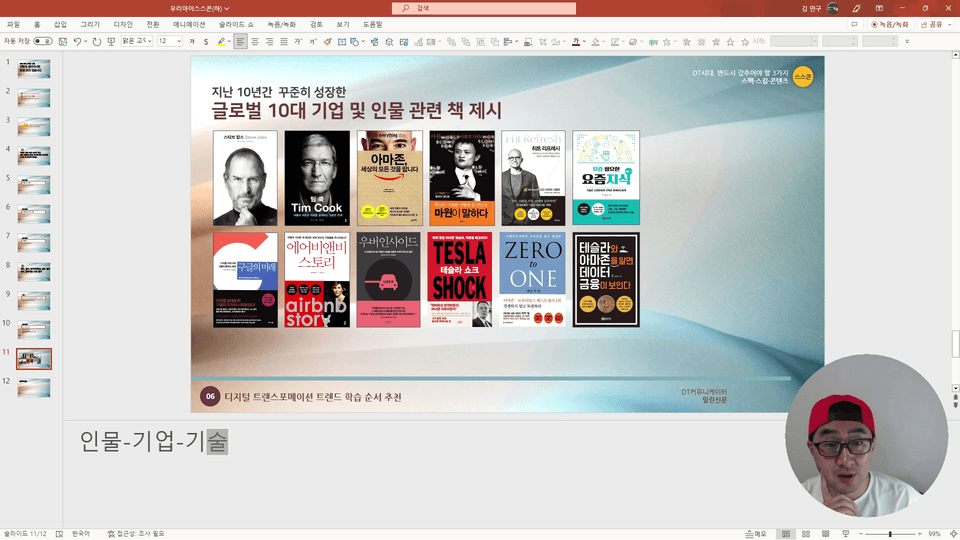Image resolution: width=960 pixels, height=540 pixels.
Task: Open the 애니메이션 ribbon tab
Action: (x=189, y=24)
